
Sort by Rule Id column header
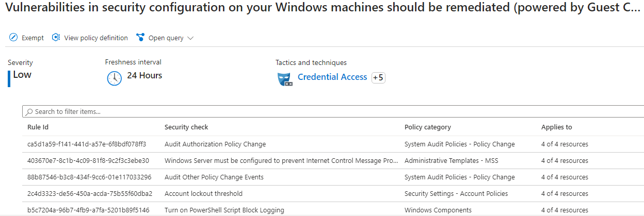coord(38,127)
